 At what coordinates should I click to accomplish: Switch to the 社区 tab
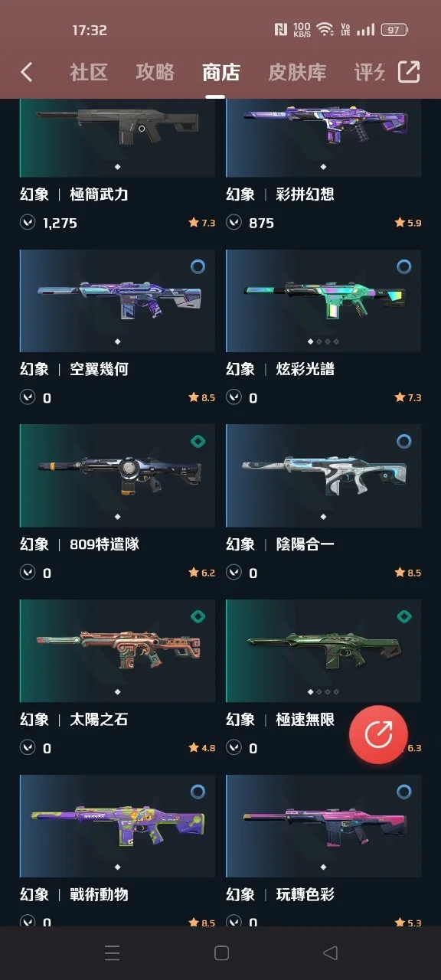click(89, 72)
